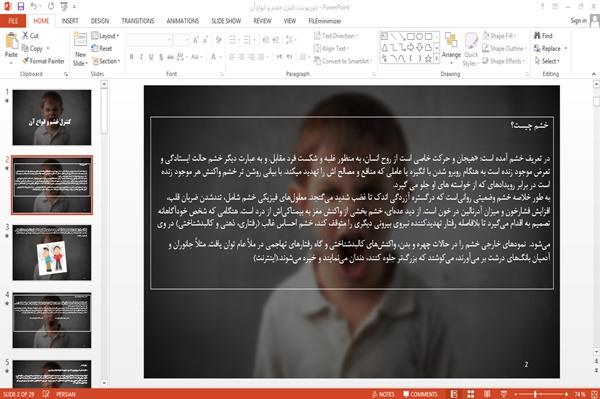This screenshot has height=399, width=600.
Task: Align text left
Action: [232, 57]
